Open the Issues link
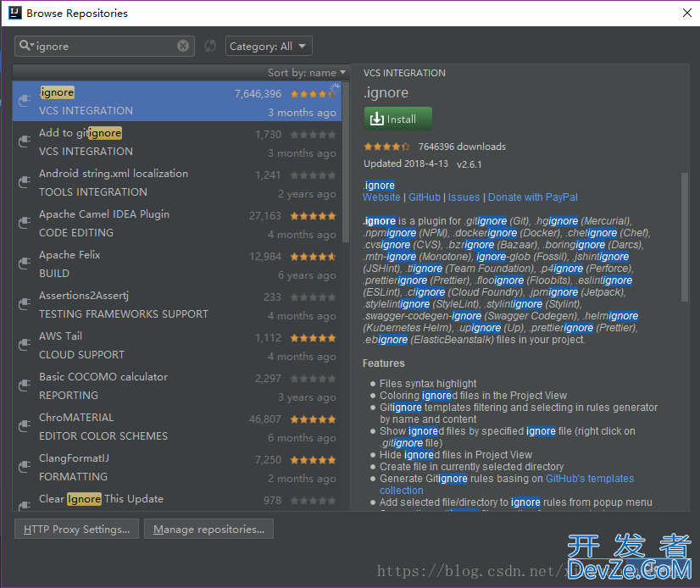Viewport: 700px width, 588px height. [464, 197]
